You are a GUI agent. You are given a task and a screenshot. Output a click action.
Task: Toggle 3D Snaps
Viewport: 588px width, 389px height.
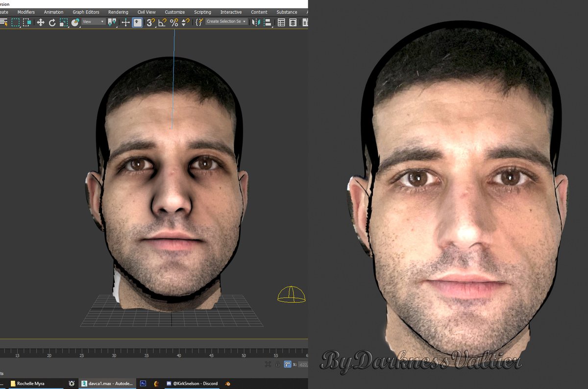[151, 22]
